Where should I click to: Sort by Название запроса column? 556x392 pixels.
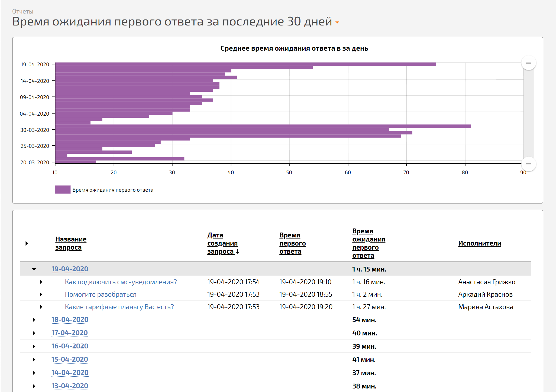71,243
